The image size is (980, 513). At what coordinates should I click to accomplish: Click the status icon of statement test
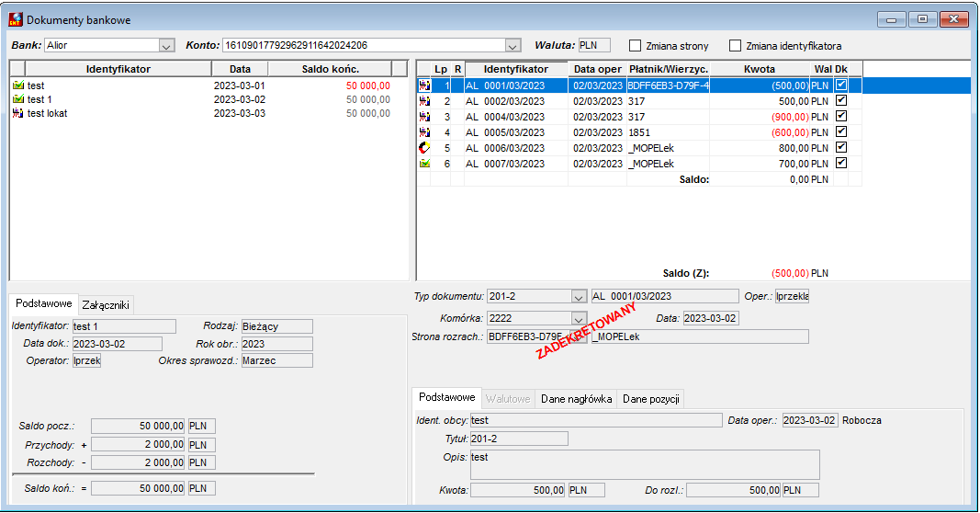tap(18, 85)
